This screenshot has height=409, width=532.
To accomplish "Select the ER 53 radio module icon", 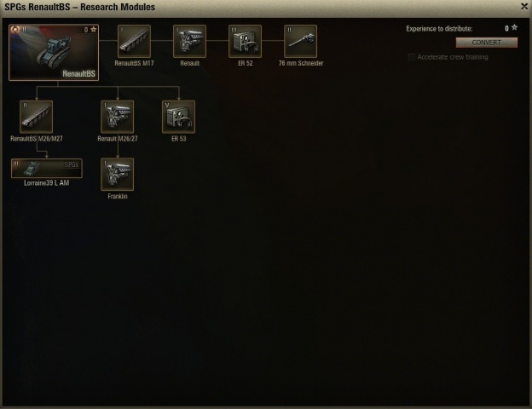I will [178, 117].
